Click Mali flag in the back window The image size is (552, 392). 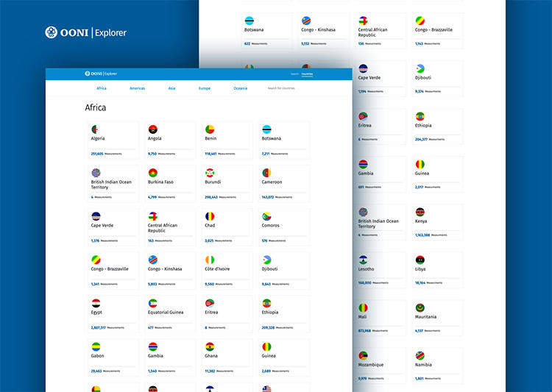(x=363, y=307)
